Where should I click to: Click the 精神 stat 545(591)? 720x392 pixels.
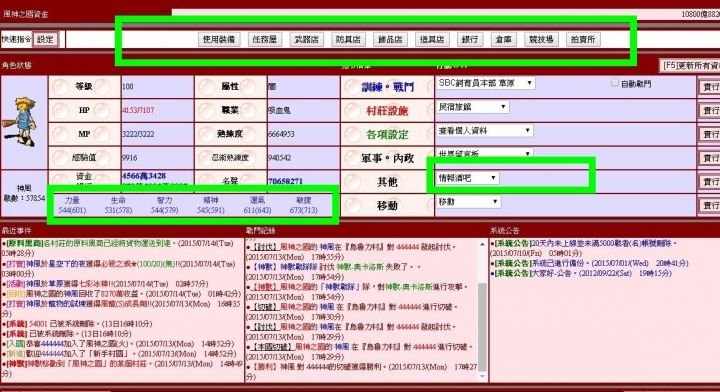211,210
